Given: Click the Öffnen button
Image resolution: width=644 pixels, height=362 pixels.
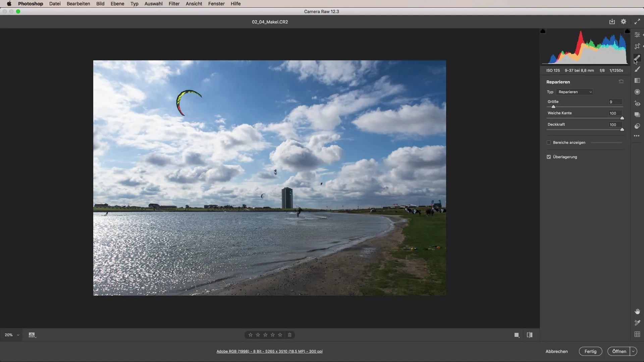Looking at the screenshot, I should point(619,351).
